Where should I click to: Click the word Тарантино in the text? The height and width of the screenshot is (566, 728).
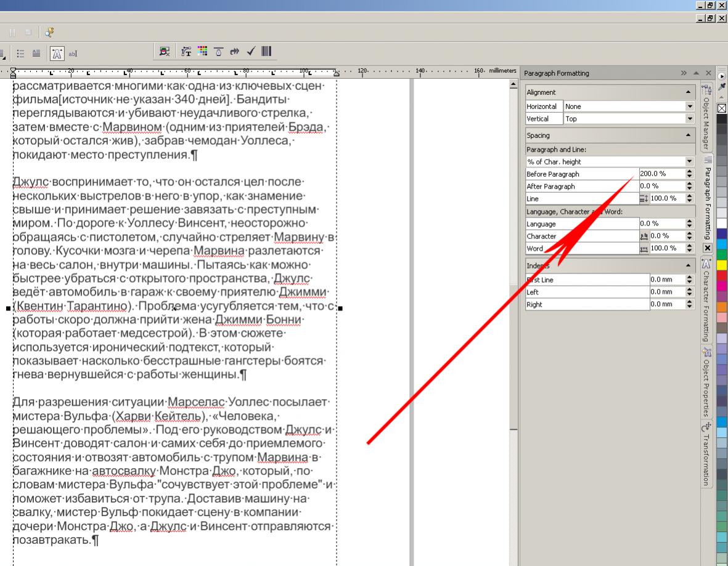97,306
